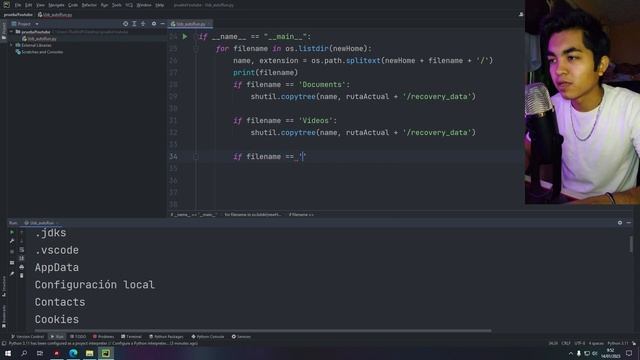Open the Navigate menu
640x360 pixels.
56,5
